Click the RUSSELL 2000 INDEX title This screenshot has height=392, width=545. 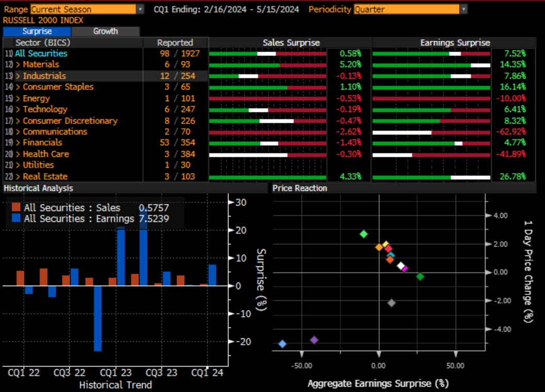[43, 21]
